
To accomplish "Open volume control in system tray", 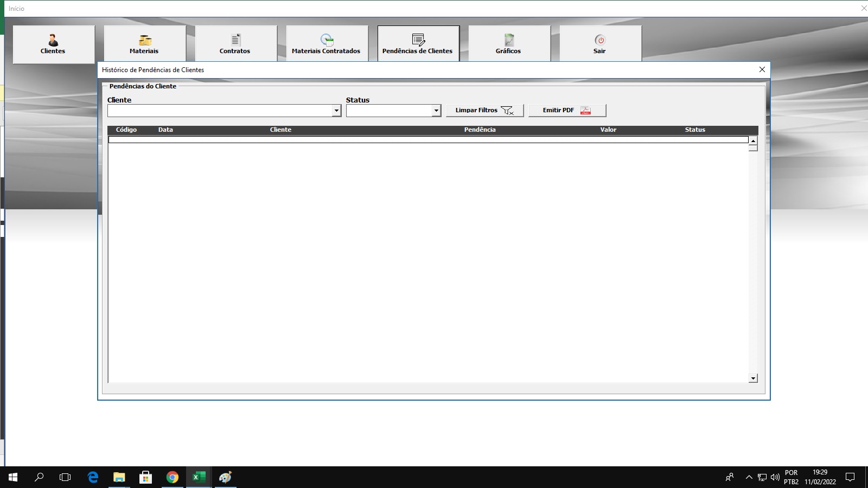I will click(x=775, y=477).
